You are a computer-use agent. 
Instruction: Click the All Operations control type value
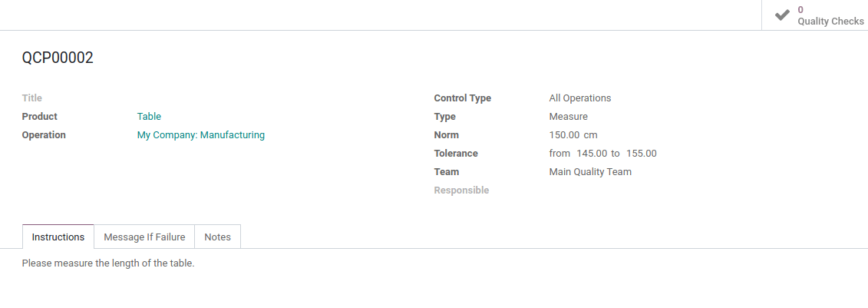click(x=580, y=98)
